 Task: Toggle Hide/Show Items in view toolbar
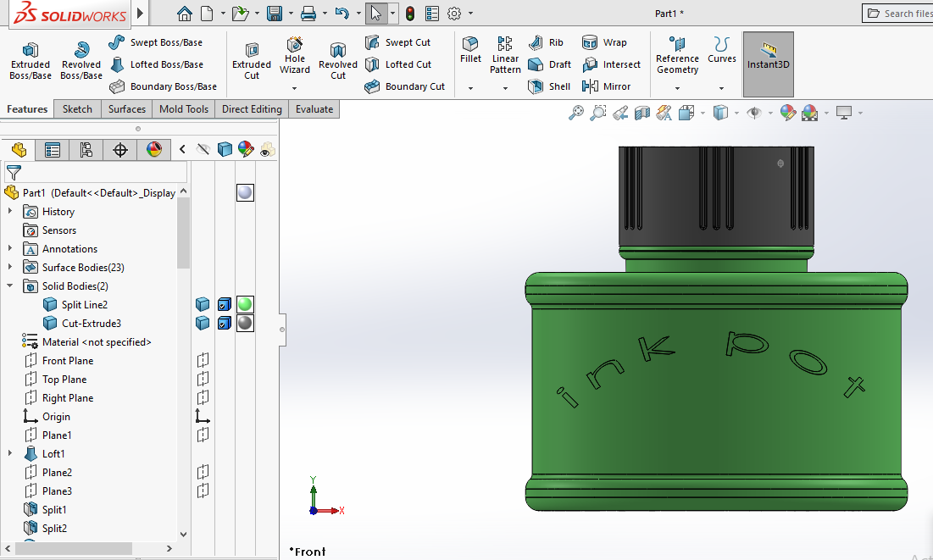tap(754, 113)
